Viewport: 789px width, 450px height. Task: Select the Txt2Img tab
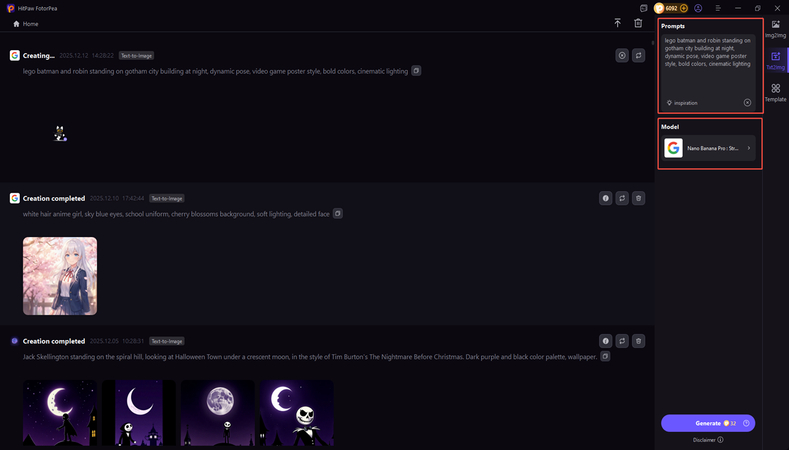(x=776, y=61)
